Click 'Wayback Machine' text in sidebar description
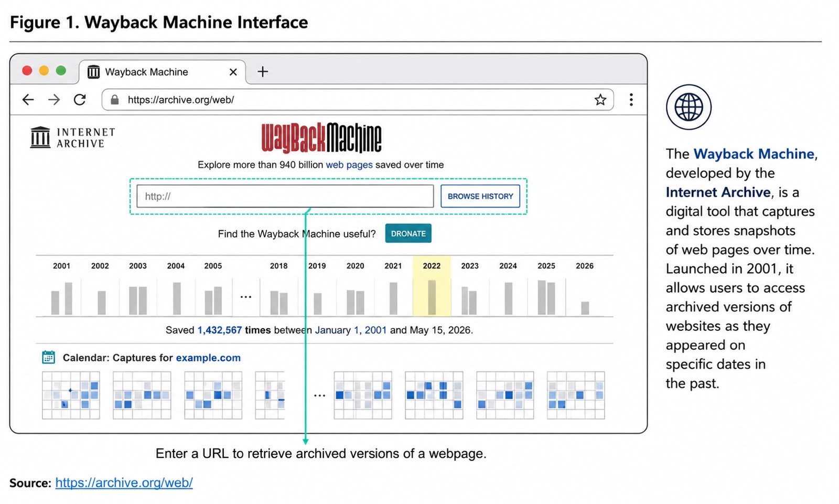The image size is (839, 504). click(754, 154)
